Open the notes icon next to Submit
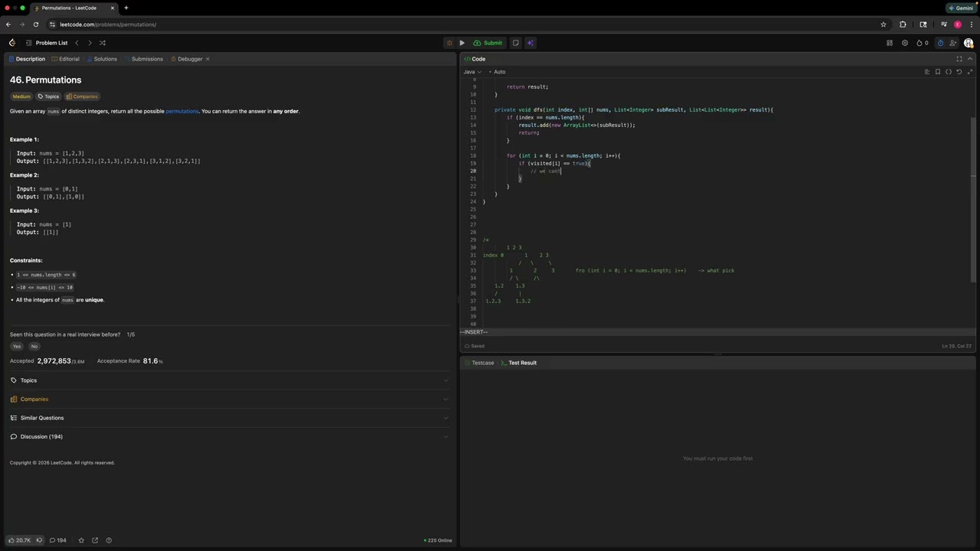The width and height of the screenshot is (980, 551). click(x=515, y=43)
